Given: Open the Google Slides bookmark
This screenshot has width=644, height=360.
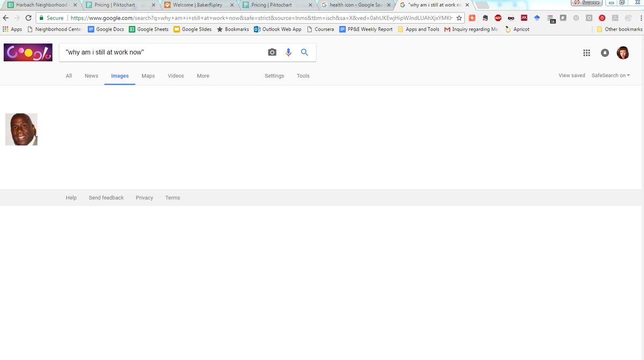Looking at the screenshot, I should [192, 29].
